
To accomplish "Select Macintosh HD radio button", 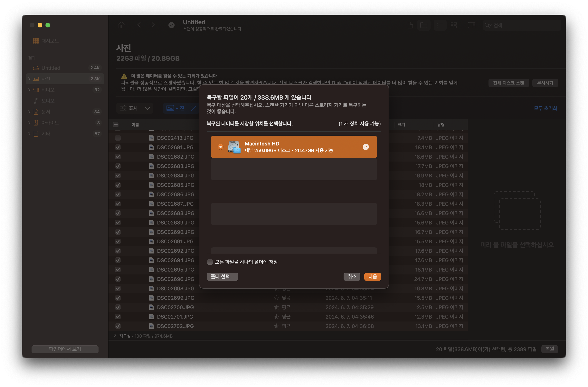I will click(x=220, y=147).
